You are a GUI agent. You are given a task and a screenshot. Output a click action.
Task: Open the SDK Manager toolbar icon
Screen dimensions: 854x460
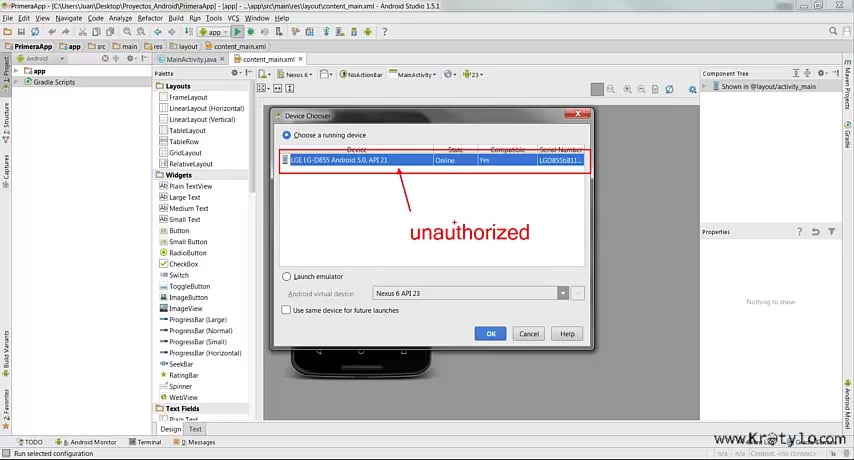[x=353, y=32]
